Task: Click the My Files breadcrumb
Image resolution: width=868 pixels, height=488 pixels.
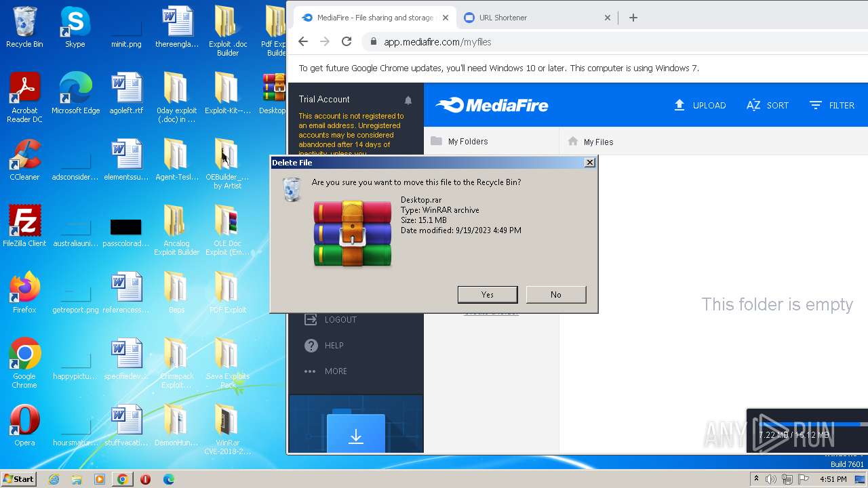Action: coord(591,142)
